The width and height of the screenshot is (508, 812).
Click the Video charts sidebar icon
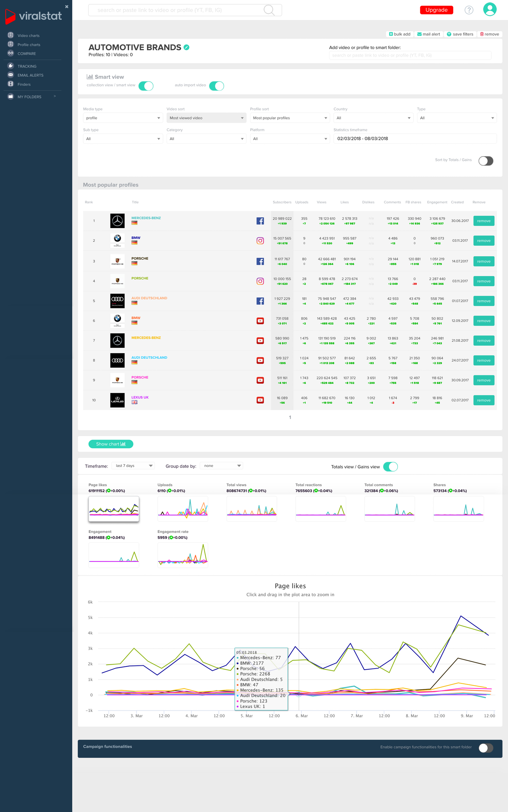[x=11, y=35]
